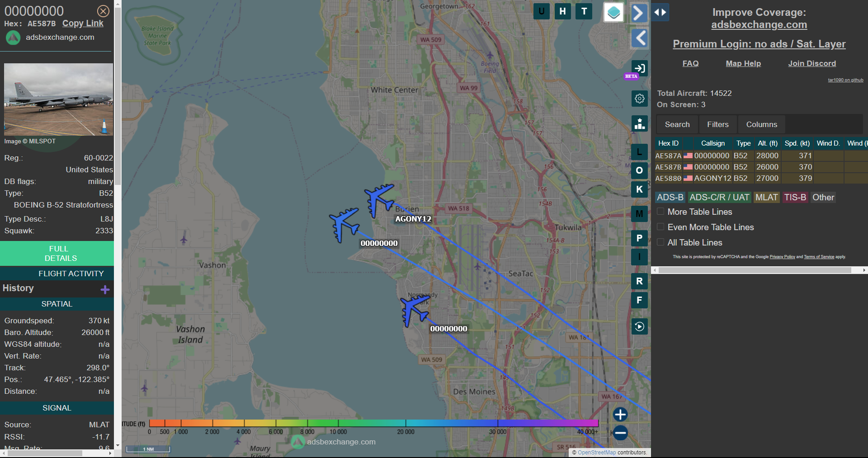Switch to the Filters tab
868x458 pixels.
tap(718, 124)
